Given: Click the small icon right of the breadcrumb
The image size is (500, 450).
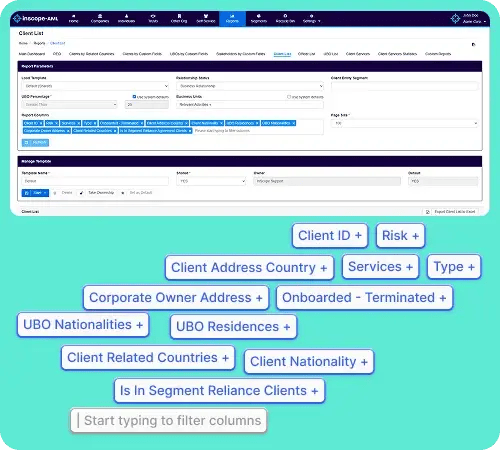Looking at the screenshot, I should click(x=473, y=44).
